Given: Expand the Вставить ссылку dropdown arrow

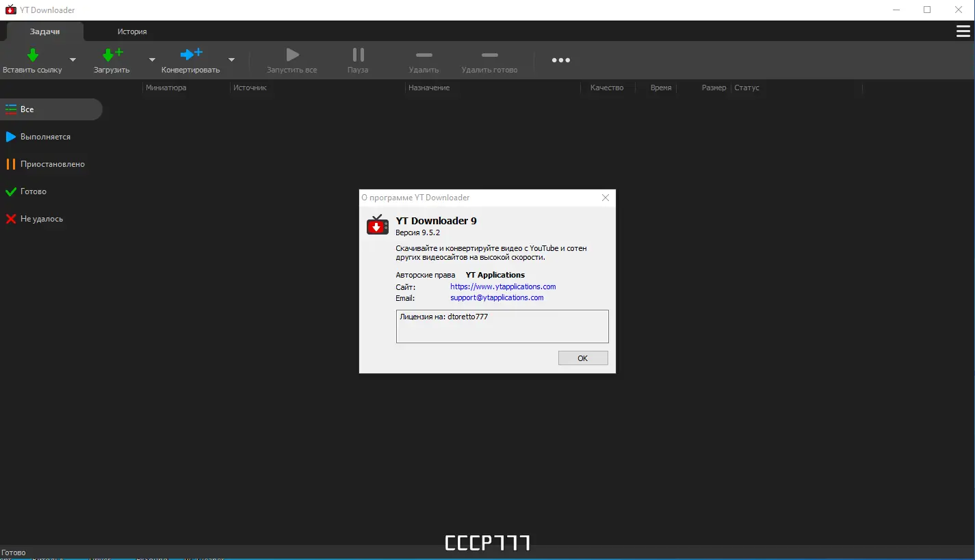Looking at the screenshot, I should click(73, 59).
